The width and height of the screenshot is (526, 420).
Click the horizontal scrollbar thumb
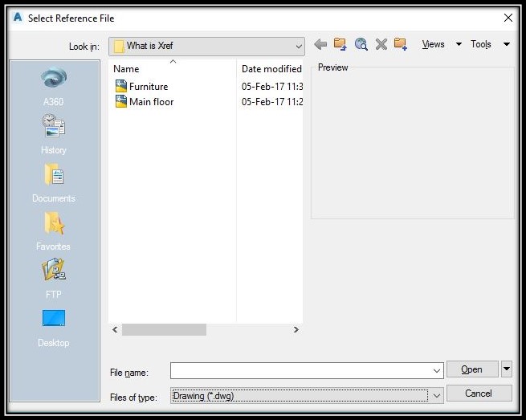pyautogui.click(x=164, y=330)
